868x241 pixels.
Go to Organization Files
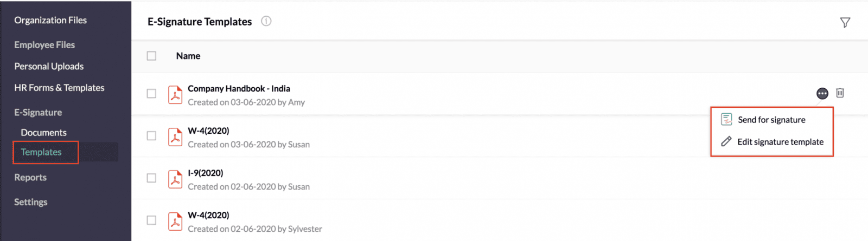pyautogui.click(x=50, y=20)
